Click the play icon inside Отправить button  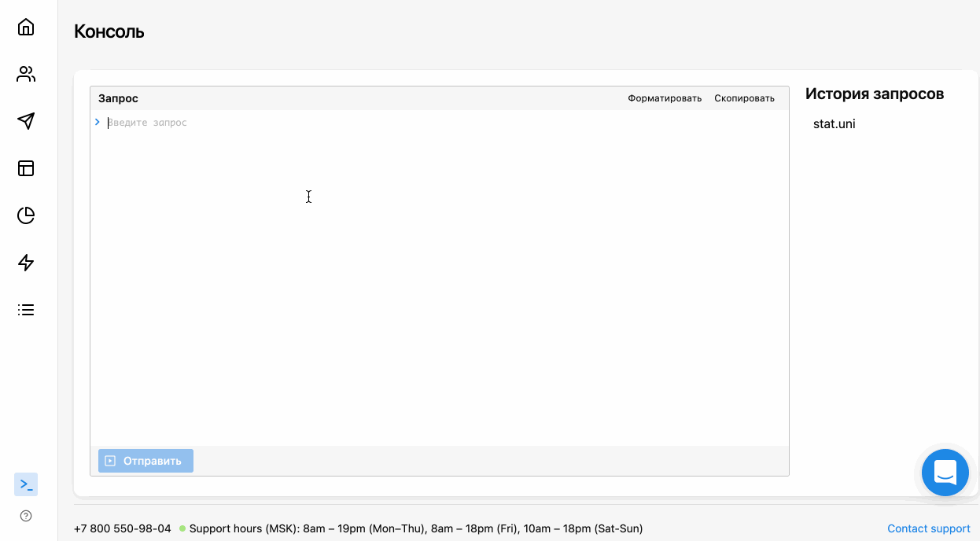[109, 461]
